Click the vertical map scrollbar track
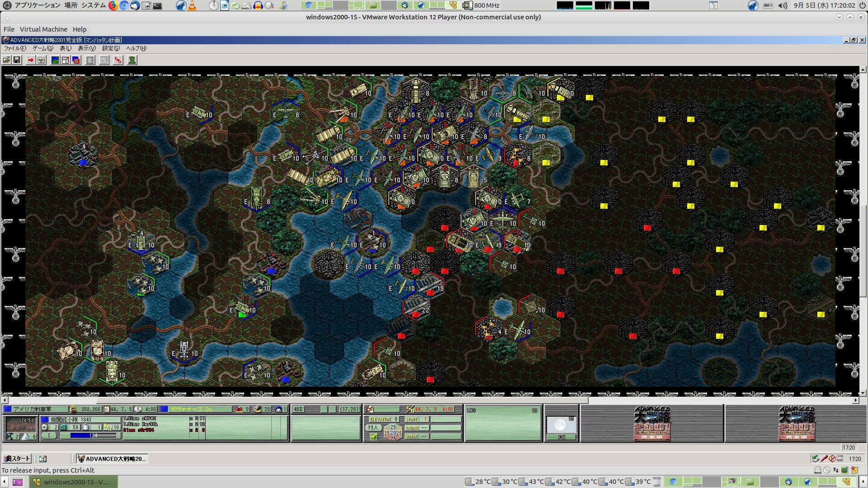This screenshot has height=488, width=868. 863,231
